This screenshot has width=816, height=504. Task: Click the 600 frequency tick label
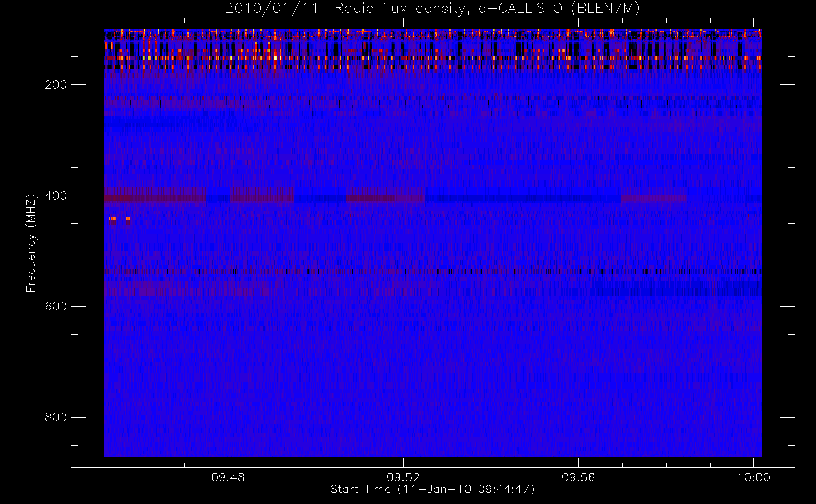click(55, 306)
